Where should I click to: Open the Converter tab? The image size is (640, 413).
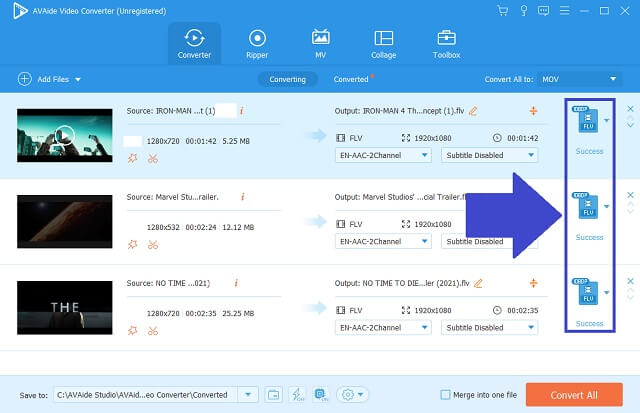194,44
